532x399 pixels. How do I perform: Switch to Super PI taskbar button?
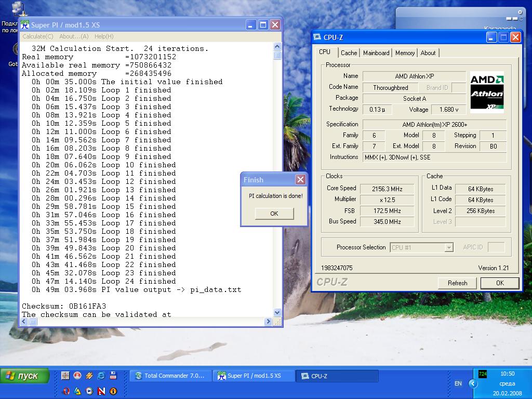pyautogui.click(x=254, y=376)
